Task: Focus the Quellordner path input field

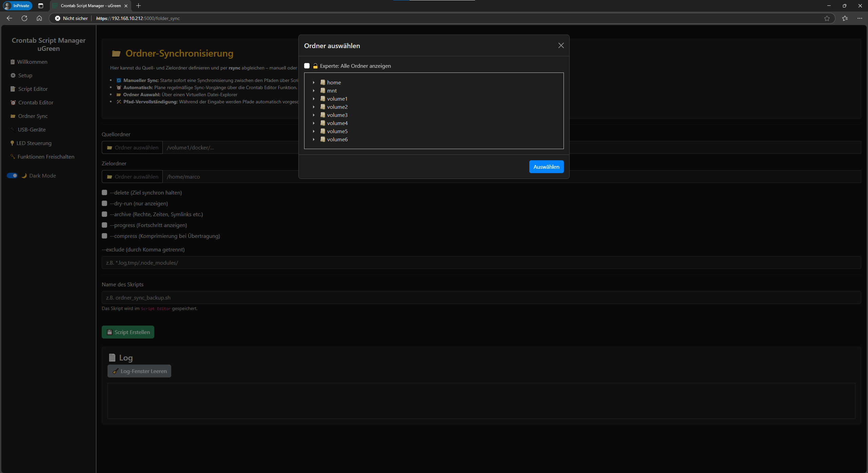Action: tap(512, 147)
